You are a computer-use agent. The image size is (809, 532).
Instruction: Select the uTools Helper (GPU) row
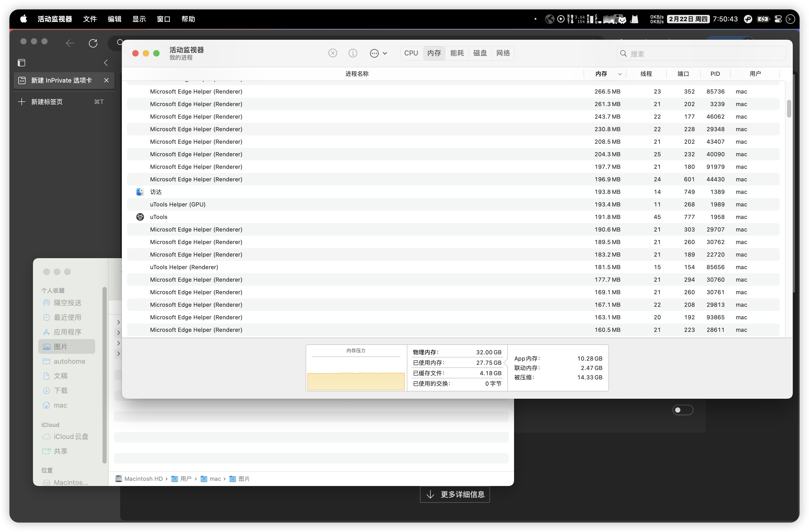453,205
